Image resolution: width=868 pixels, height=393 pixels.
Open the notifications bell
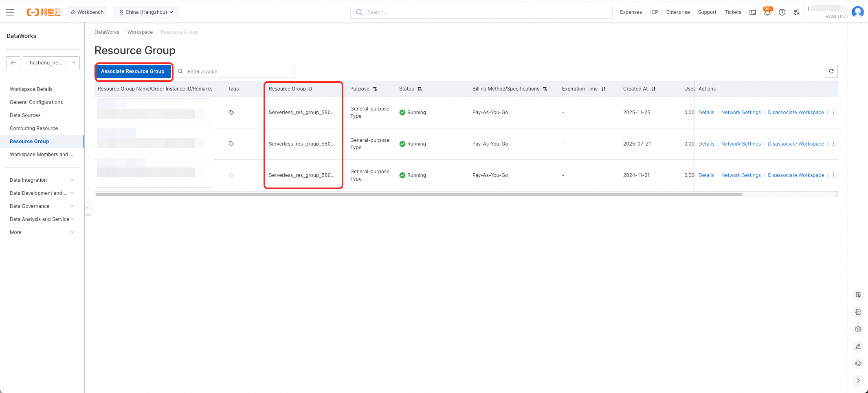click(x=767, y=12)
